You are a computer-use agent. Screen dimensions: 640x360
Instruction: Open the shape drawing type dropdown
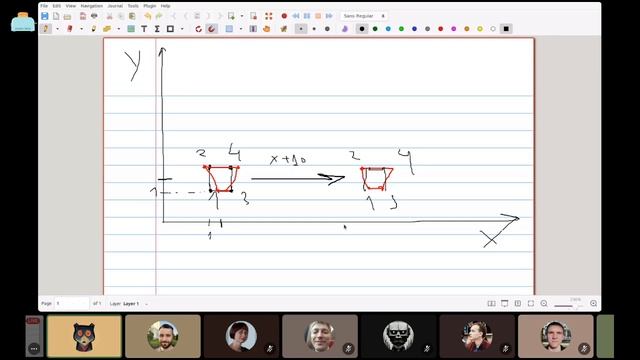182,29
